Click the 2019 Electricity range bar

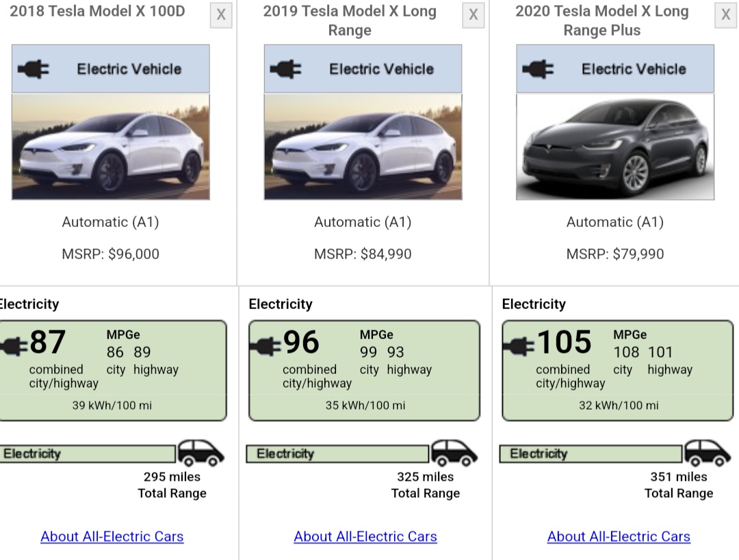[337, 454]
